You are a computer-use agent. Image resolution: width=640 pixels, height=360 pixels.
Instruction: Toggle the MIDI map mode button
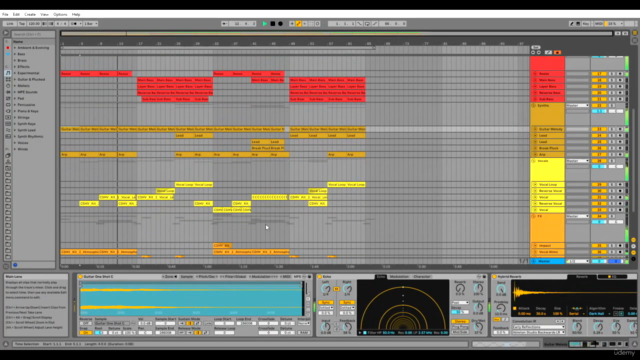[598, 24]
